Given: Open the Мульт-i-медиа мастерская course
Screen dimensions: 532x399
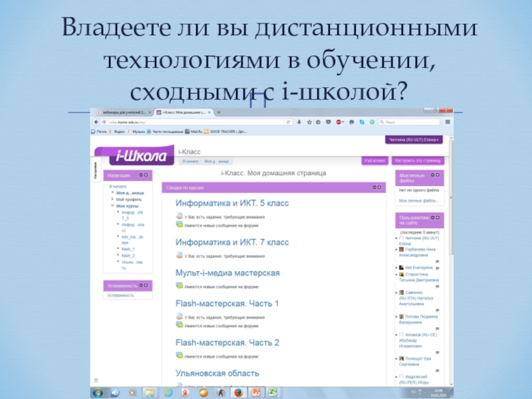Looking at the screenshot, I should pos(227,273).
